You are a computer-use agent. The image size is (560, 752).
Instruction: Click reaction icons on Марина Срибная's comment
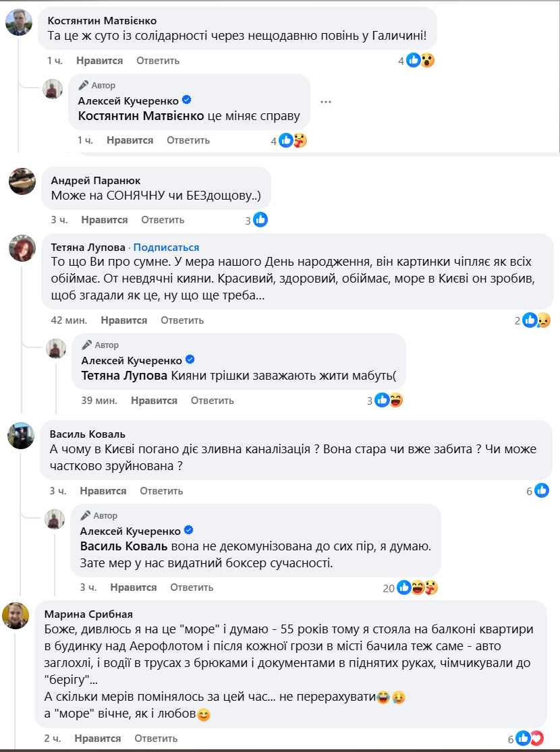point(530,739)
